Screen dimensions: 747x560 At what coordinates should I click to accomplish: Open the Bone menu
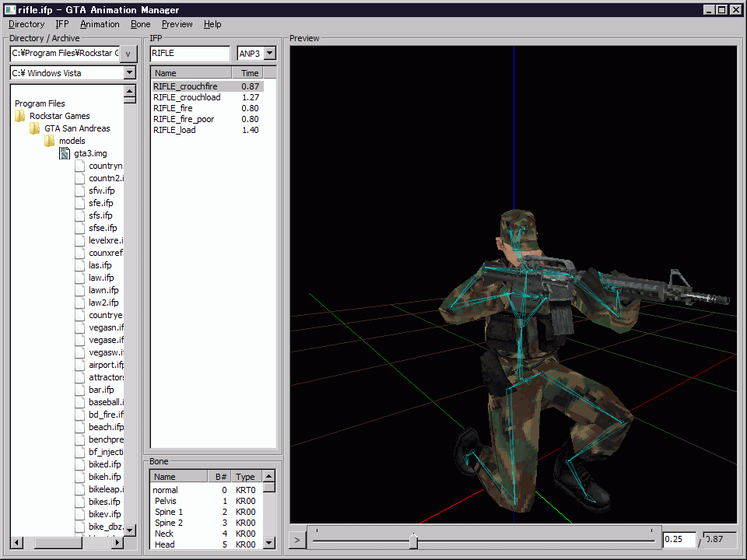(141, 24)
